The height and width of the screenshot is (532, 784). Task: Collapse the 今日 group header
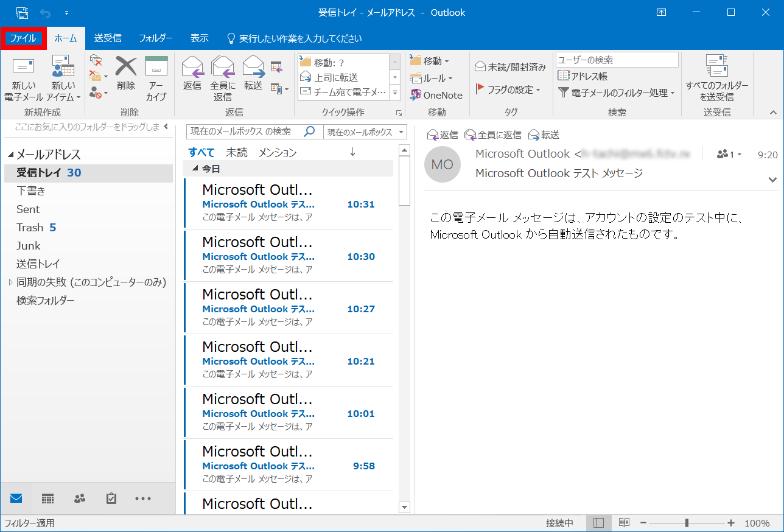pyautogui.click(x=195, y=169)
